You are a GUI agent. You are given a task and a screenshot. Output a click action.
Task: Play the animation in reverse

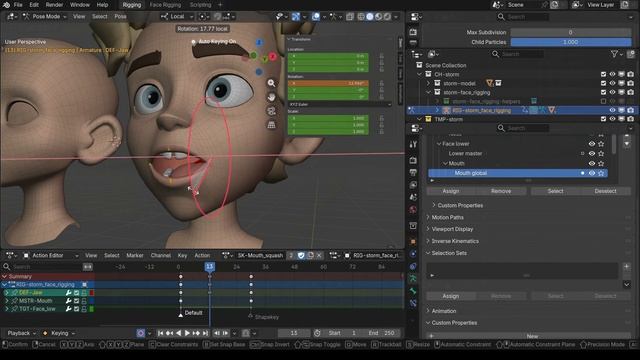pyautogui.click(x=178, y=333)
